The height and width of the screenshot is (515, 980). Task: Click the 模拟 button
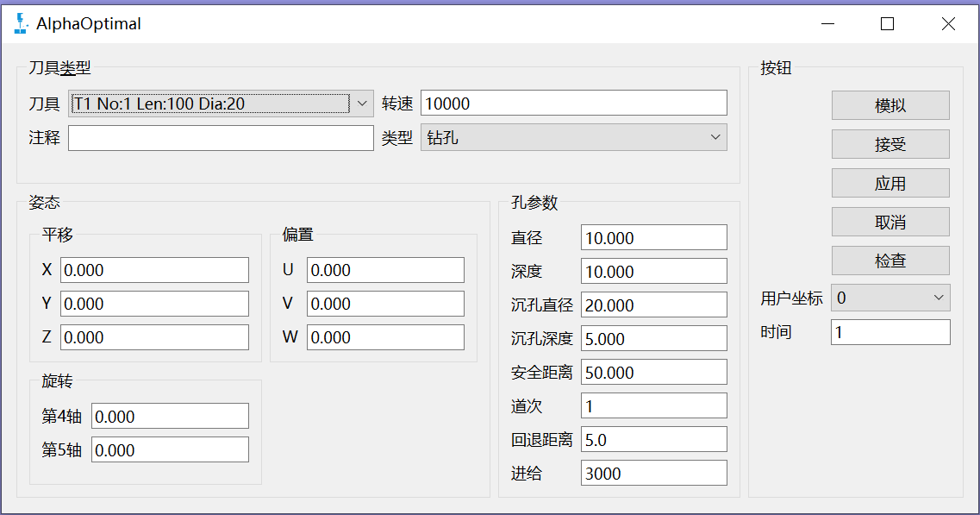tap(890, 105)
